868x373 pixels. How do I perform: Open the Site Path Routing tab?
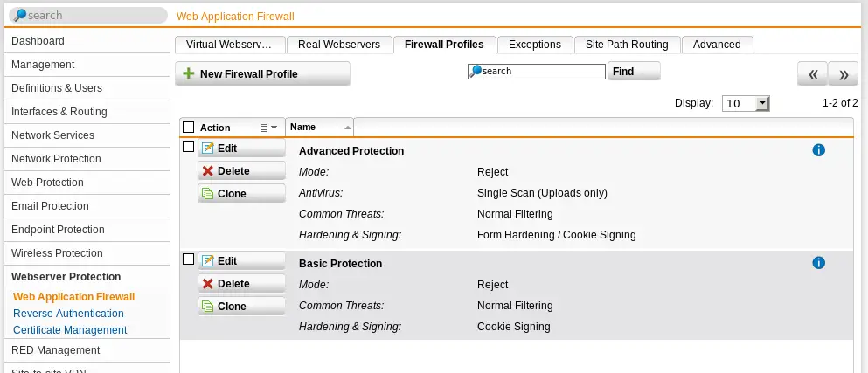pos(627,45)
